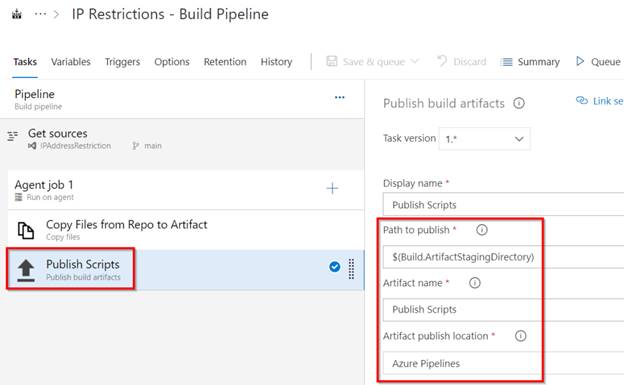The height and width of the screenshot is (385, 624).
Task: View the History tab
Action: coord(276,62)
